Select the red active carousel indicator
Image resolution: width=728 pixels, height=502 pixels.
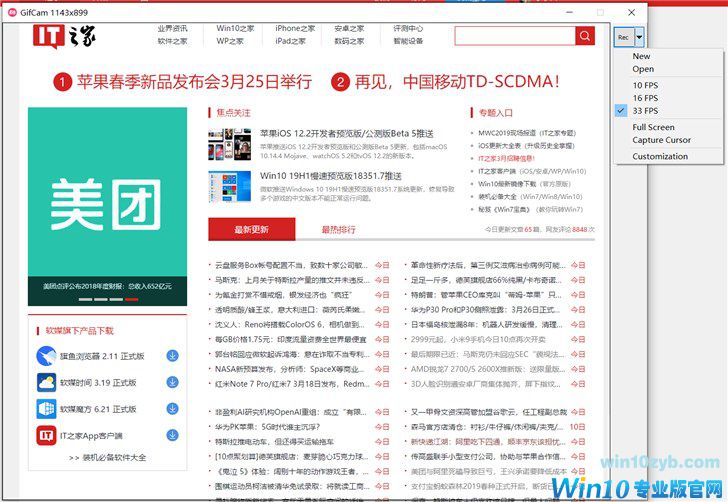point(131,300)
